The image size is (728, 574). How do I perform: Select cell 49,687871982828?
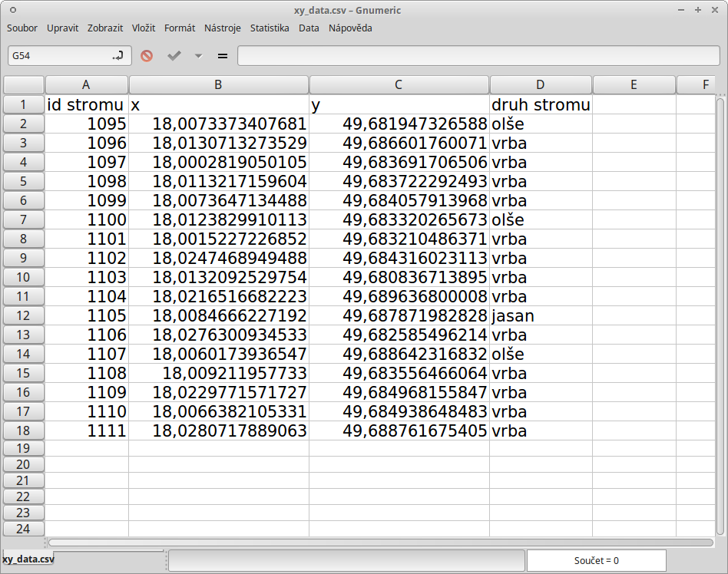[x=399, y=315]
